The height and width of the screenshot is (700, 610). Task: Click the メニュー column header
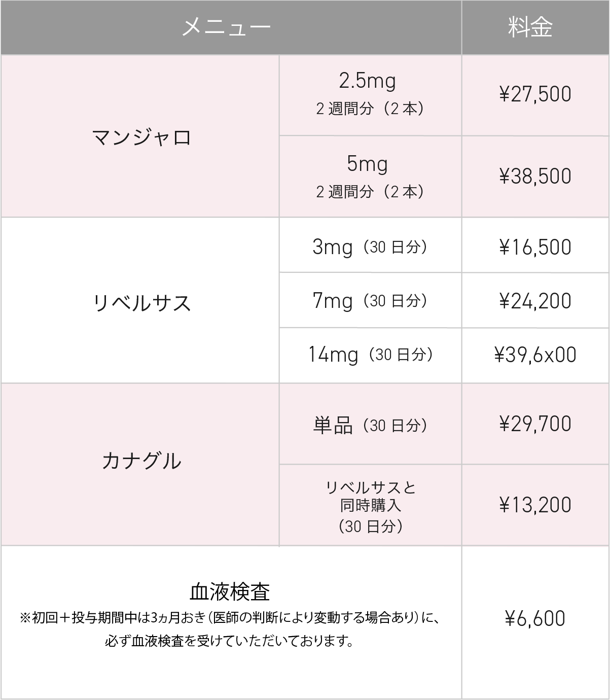(226, 27)
